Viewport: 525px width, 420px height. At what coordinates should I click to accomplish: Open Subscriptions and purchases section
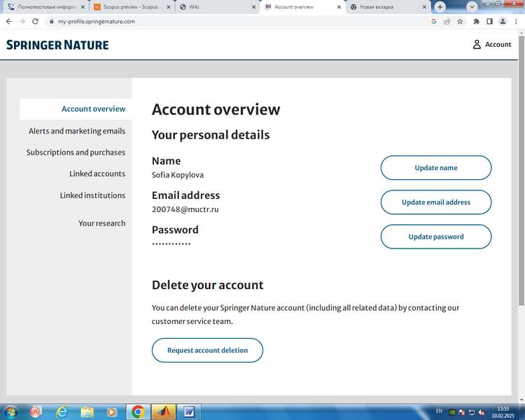[x=76, y=152]
